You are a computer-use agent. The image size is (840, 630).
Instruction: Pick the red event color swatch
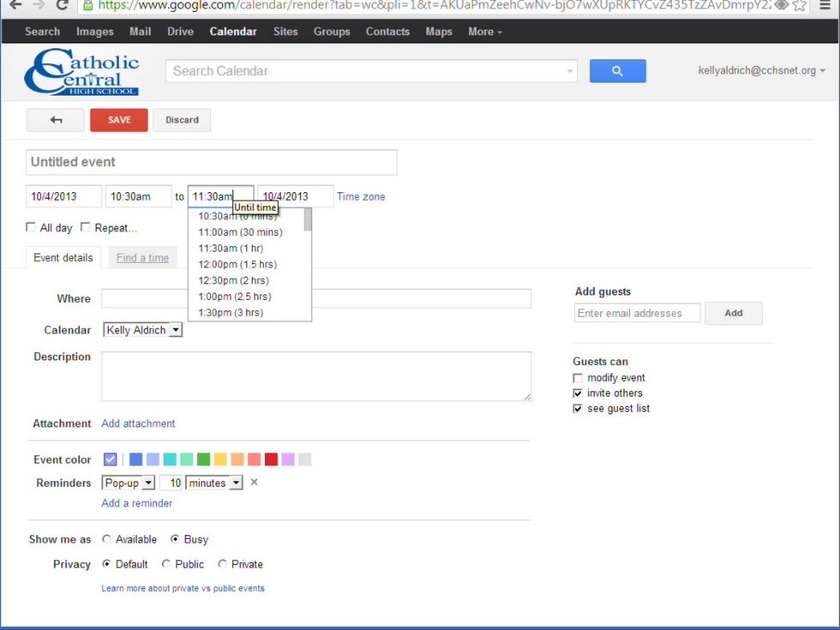[x=271, y=459]
